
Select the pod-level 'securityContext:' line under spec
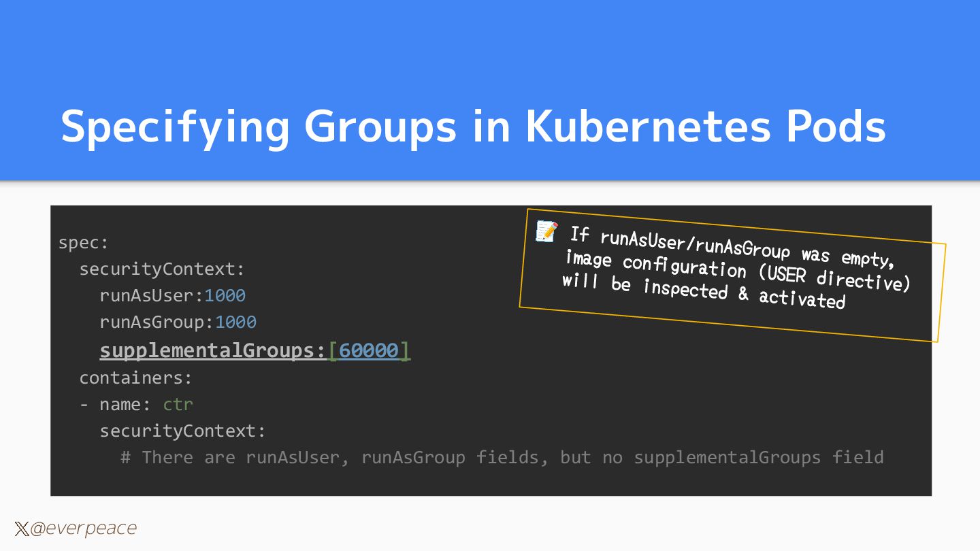(x=162, y=269)
